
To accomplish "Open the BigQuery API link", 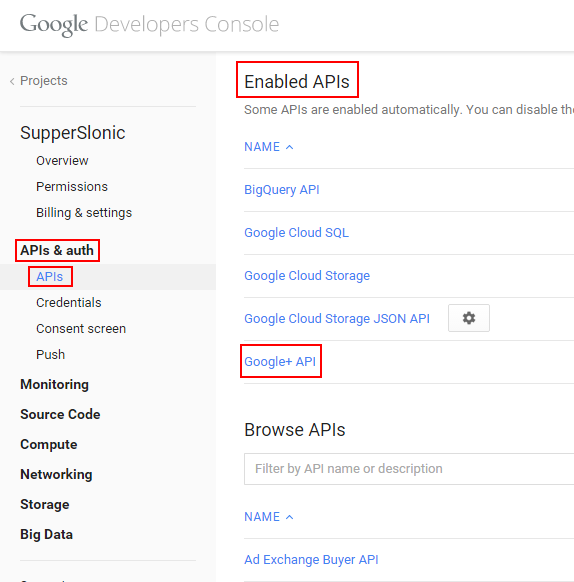I will click(x=282, y=190).
